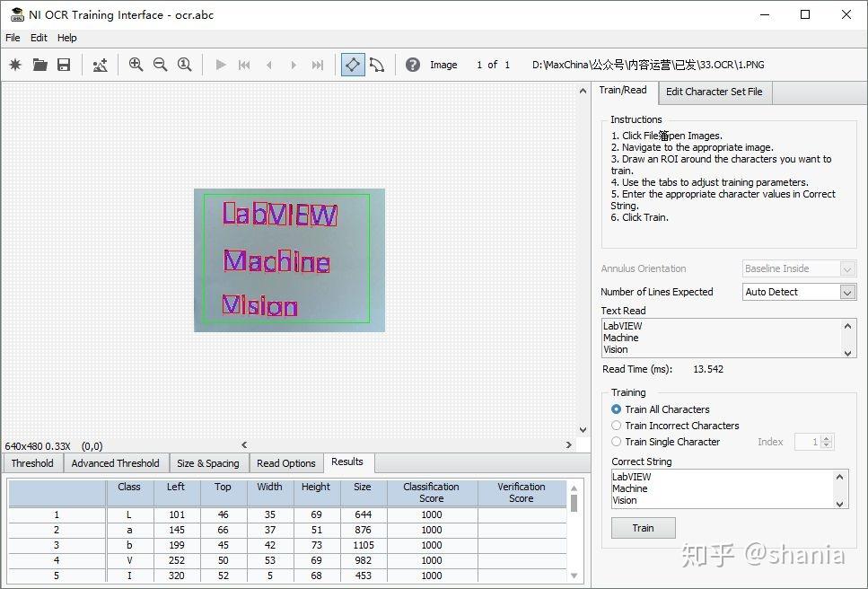Switch to the Edit Character Set File tab

coord(715,92)
